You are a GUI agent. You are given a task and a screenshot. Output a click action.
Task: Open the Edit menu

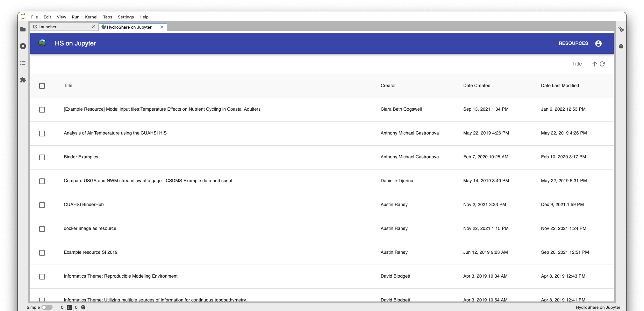click(47, 17)
